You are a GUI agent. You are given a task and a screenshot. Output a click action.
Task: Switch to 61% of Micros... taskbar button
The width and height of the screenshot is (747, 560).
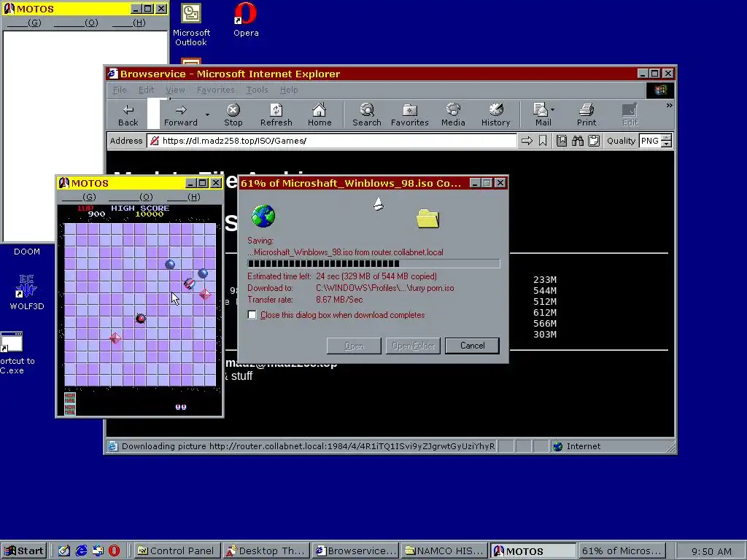622,551
